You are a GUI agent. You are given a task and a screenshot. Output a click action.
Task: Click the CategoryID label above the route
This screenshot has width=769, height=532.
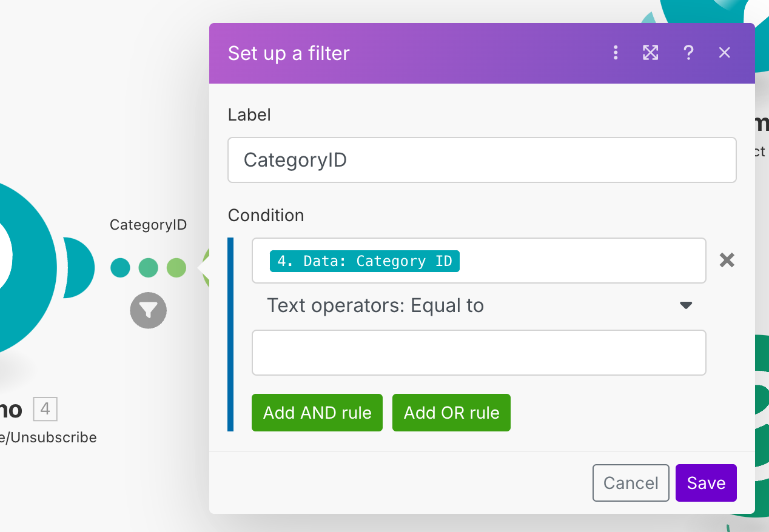[x=148, y=225]
